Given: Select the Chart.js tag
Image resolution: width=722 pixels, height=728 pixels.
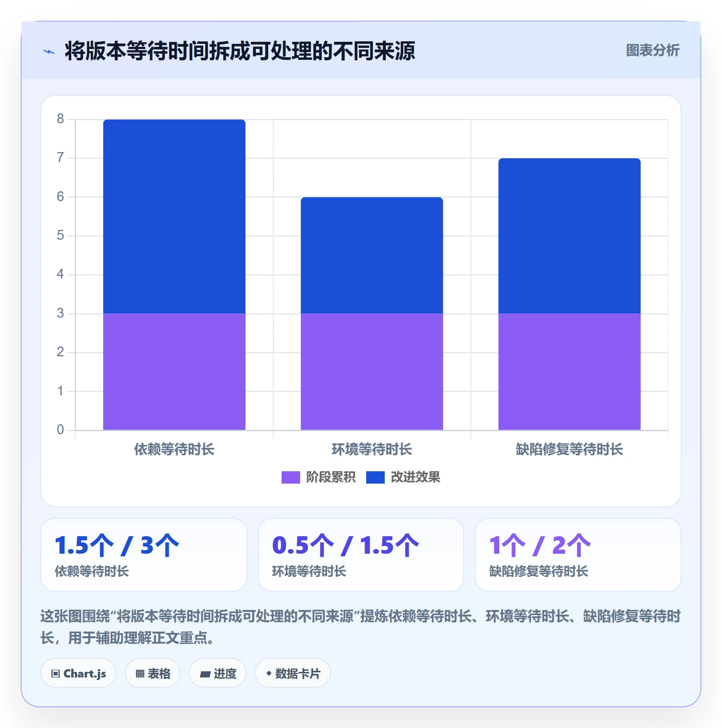Looking at the screenshot, I should [78, 673].
